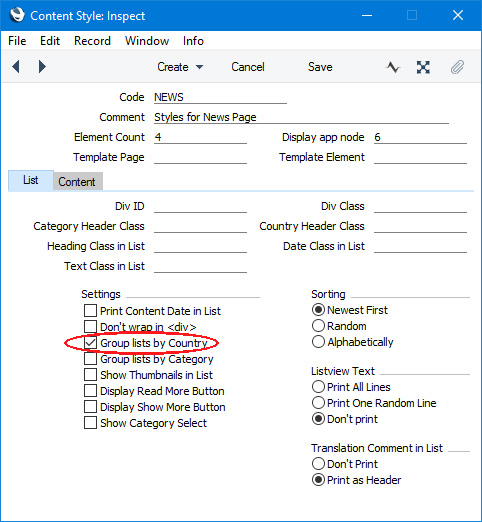Tick Print Content Date in List

pos(90,311)
